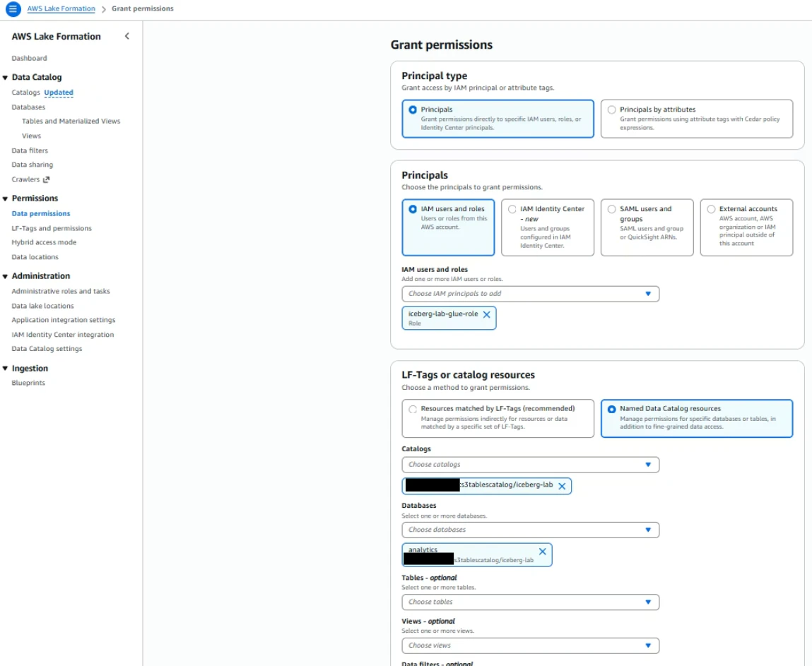The width and height of the screenshot is (812, 666).
Task: Open IAM Identity Center integration
Action: 63,335
